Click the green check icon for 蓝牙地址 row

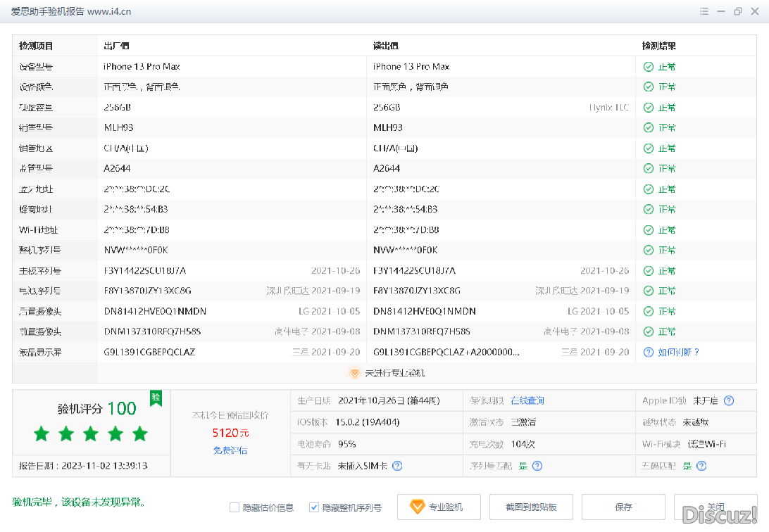[x=649, y=189]
